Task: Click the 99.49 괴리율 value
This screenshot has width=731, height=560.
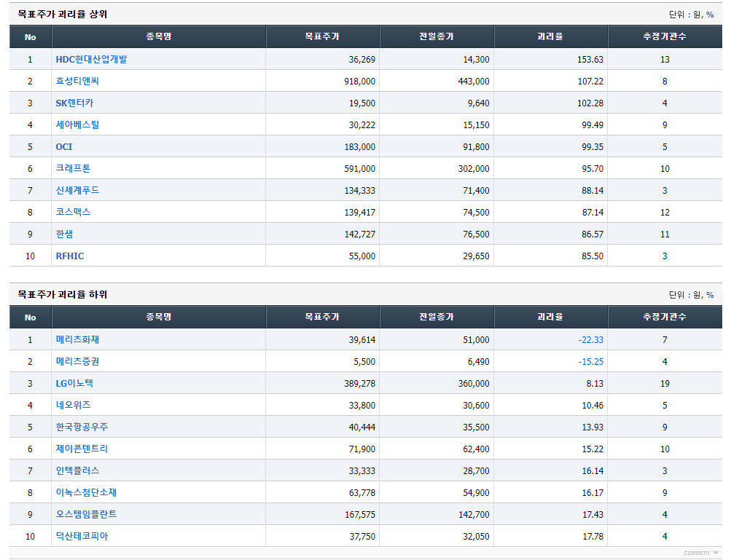Action: click(x=593, y=125)
